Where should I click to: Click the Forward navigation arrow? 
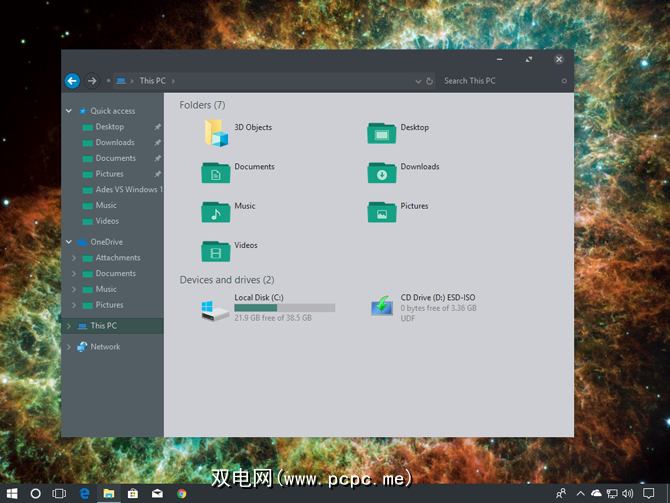pos(92,81)
